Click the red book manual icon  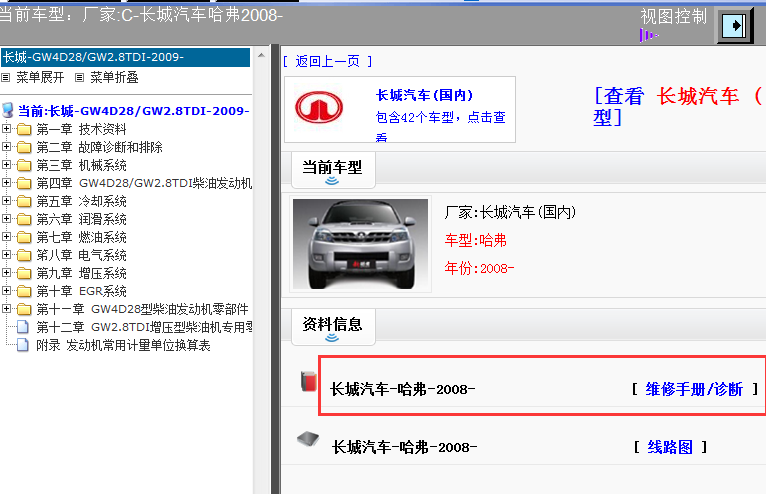308,381
